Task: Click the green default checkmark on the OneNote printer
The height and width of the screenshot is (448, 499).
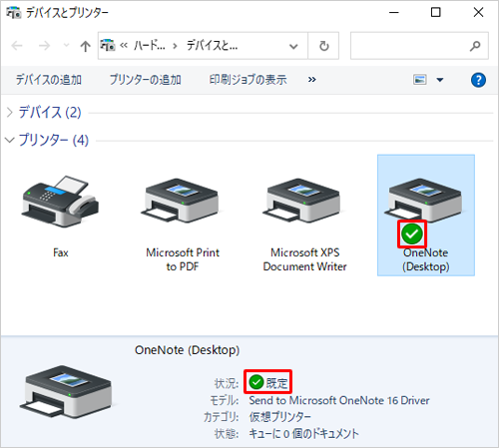Action: click(412, 234)
